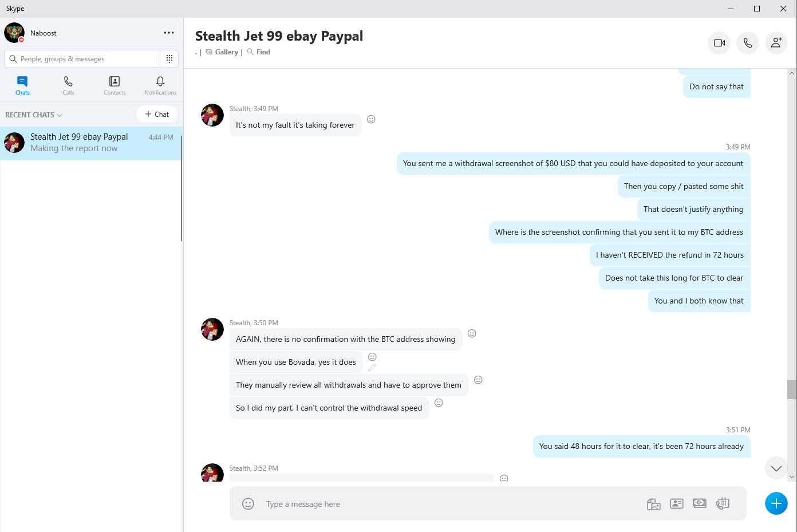The image size is (797, 532).
Task: Maximize the Skype window
Action: coord(757,9)
